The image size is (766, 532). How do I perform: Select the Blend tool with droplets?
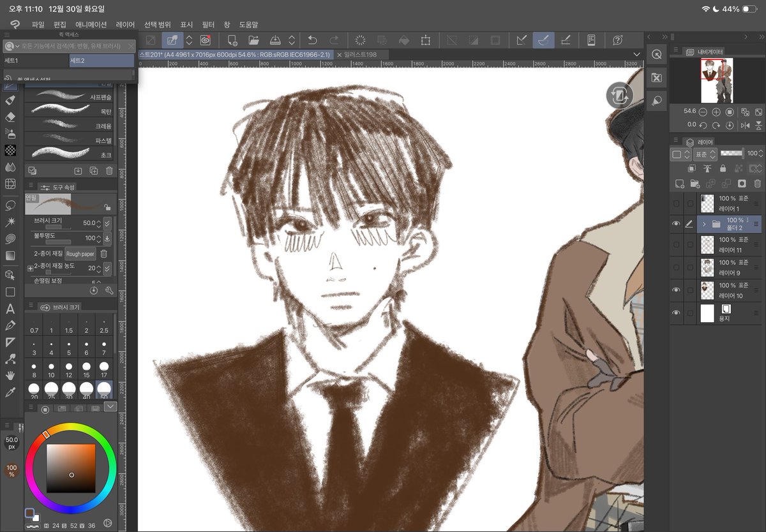point(10,167)
